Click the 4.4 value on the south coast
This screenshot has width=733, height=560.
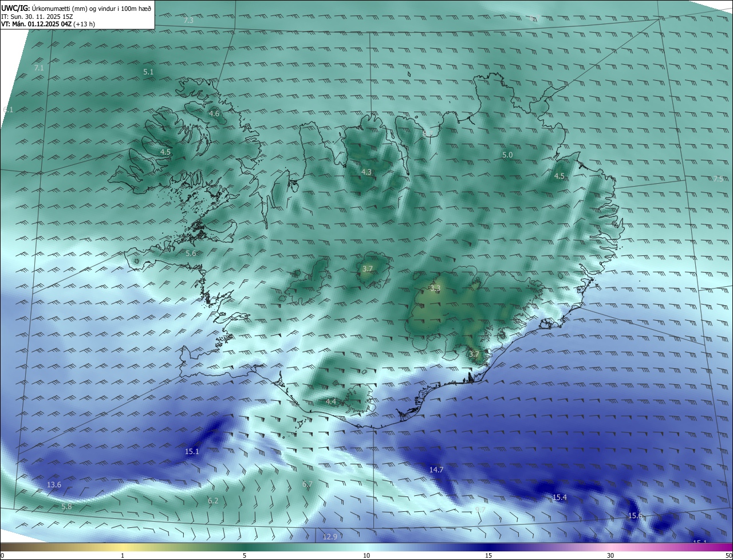331,402
